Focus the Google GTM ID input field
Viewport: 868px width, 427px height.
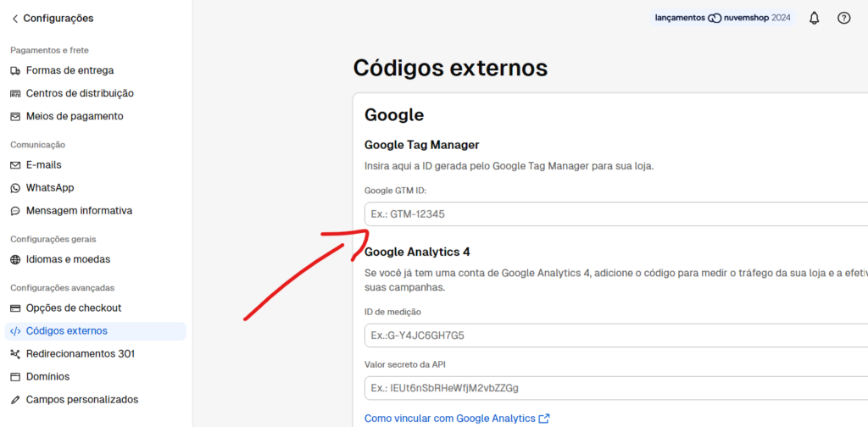click(x=616, y=214)
